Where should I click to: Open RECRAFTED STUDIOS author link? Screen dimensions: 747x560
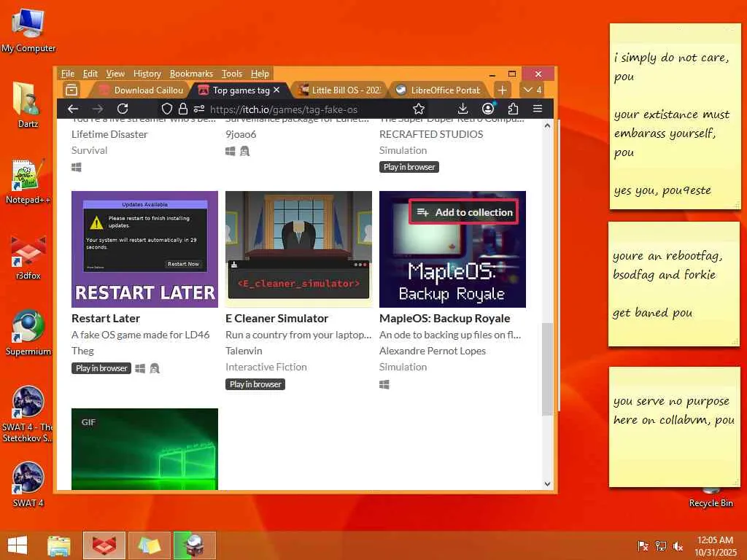click(x=431, y=134)
